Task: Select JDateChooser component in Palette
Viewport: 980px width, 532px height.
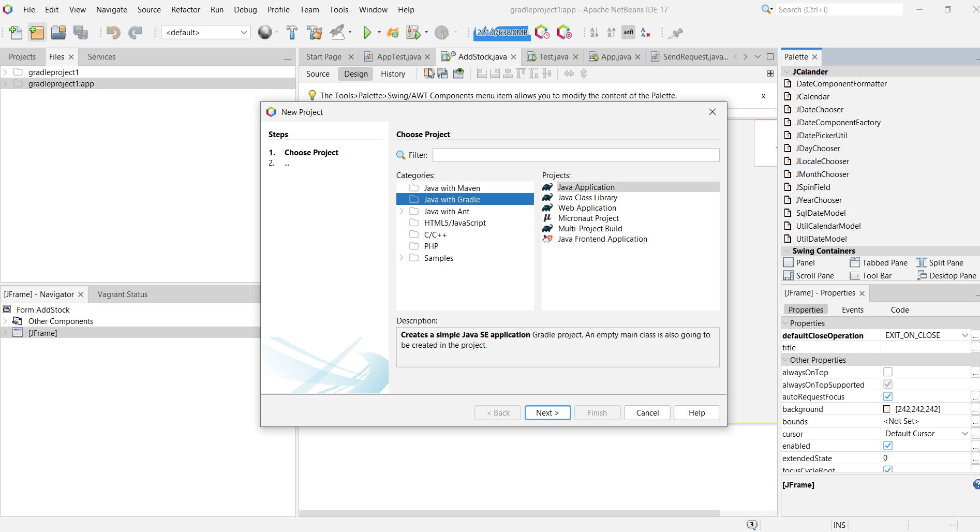Action: point(820,110)
